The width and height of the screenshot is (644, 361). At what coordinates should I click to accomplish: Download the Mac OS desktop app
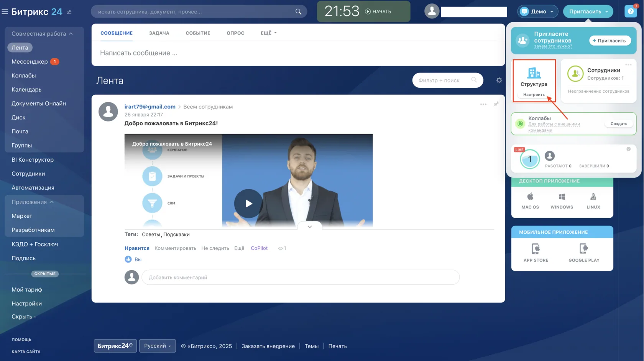click(x=530, y=201)
